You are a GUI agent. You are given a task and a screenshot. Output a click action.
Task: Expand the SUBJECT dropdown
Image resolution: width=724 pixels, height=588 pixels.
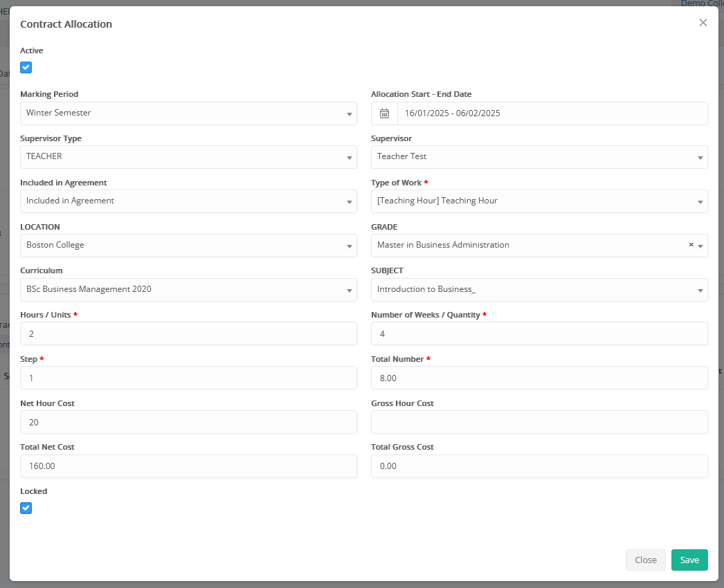point(539,290)
